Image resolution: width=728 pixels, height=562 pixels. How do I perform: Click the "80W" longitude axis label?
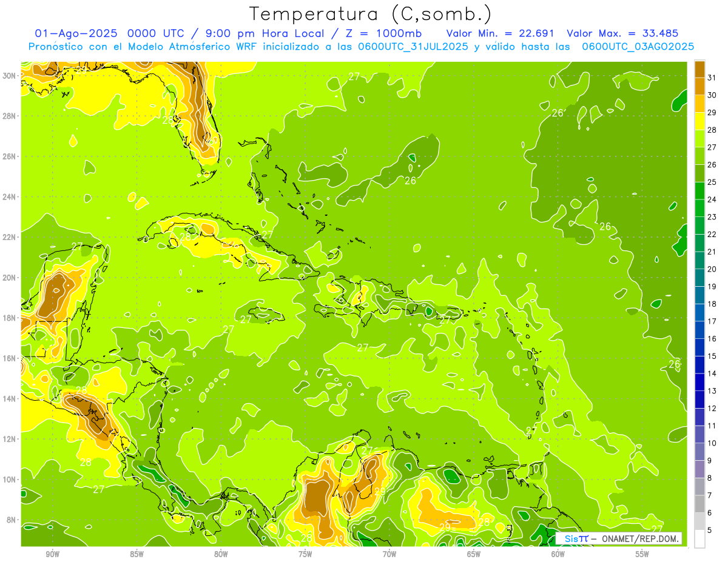pyautogui.click(x=221, y=554)
